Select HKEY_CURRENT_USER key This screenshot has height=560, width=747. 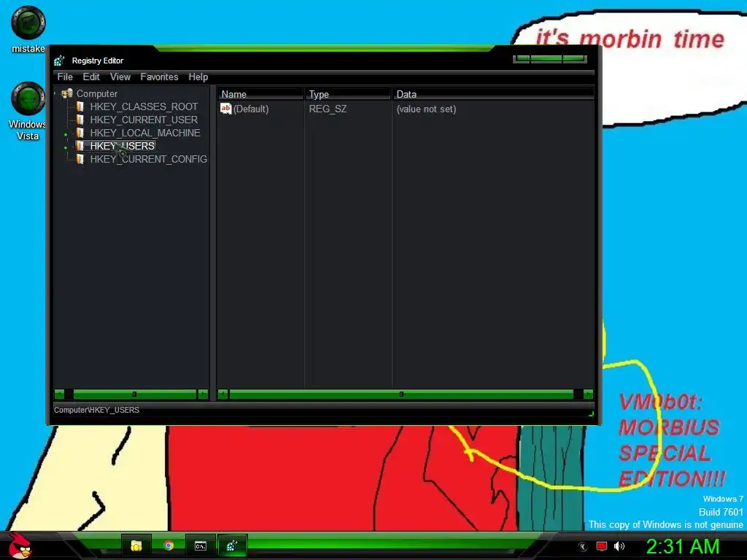coord(144,120)
